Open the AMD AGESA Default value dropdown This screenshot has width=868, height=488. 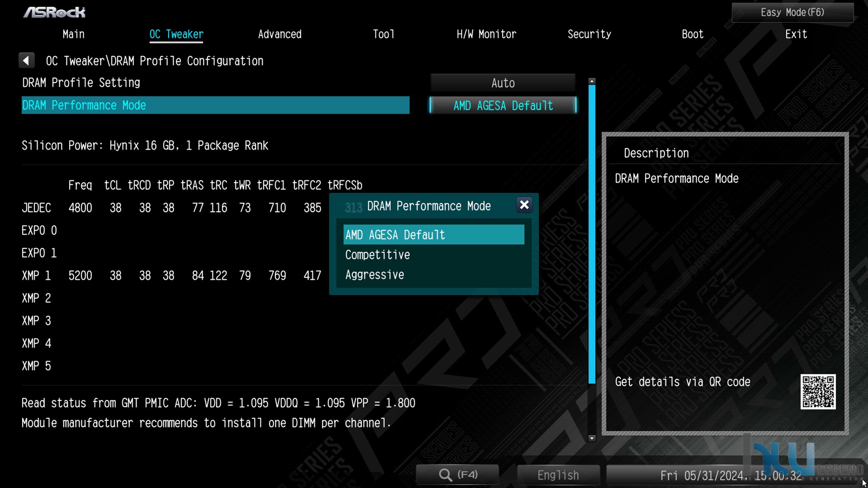click(503, 105)
